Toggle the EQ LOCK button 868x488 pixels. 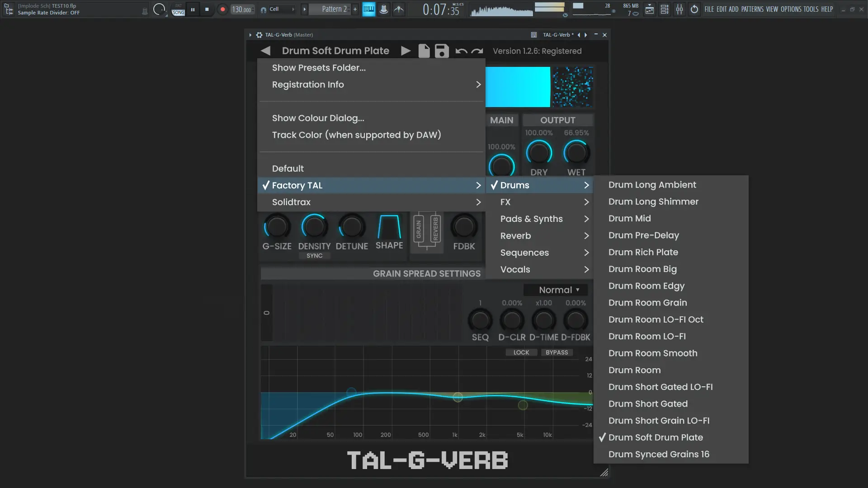point(521,352)
